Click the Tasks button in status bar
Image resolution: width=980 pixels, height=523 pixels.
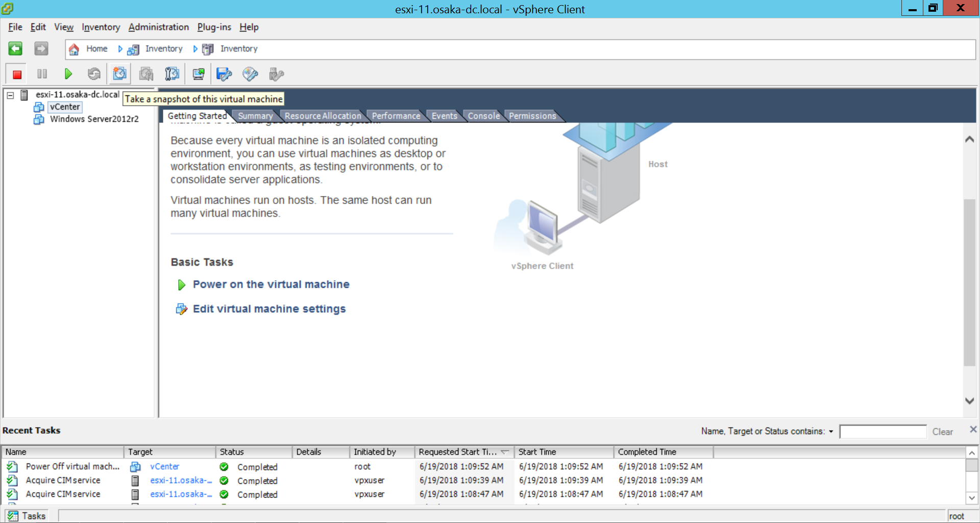(27, 516)
